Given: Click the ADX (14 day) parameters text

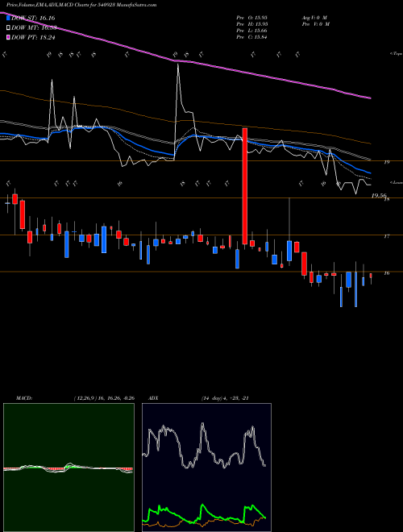Looking at the screenshot, I should click(225, 398).
